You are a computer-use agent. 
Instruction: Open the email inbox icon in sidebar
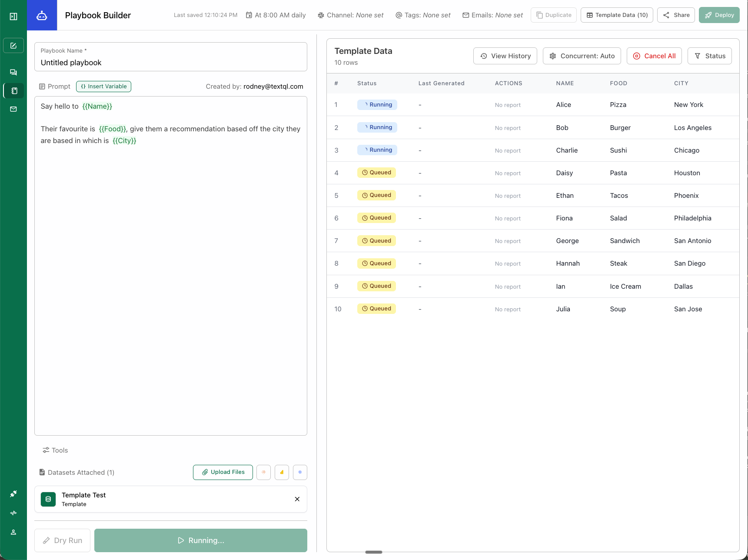(x=13, y=109)
